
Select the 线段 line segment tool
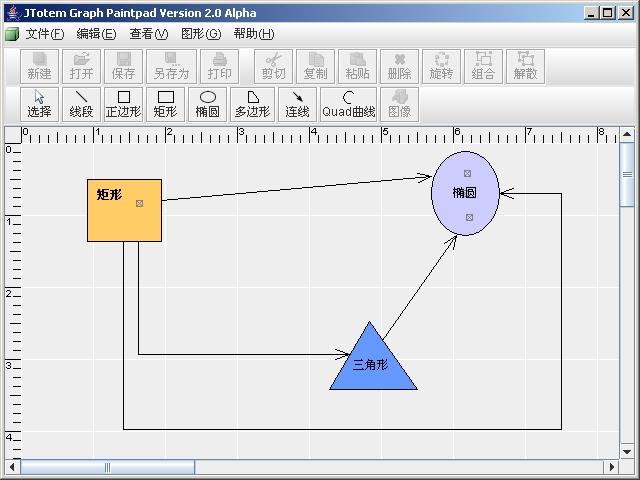(81, 104)
